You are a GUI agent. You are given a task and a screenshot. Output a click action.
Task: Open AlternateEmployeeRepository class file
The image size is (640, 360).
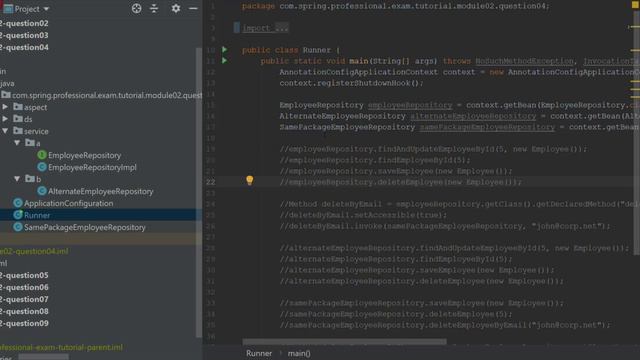[101, 191]
